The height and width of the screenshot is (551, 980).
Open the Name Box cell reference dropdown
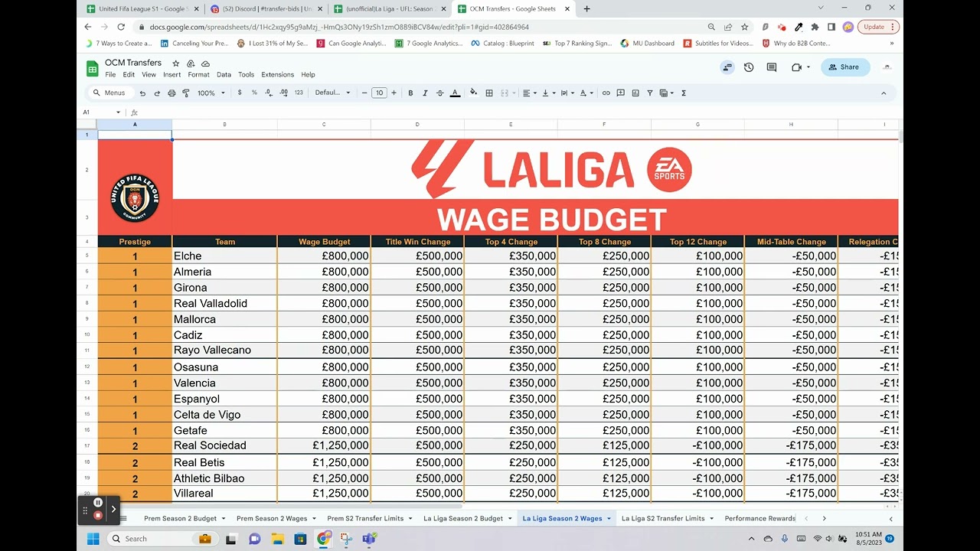coord(118,112)
